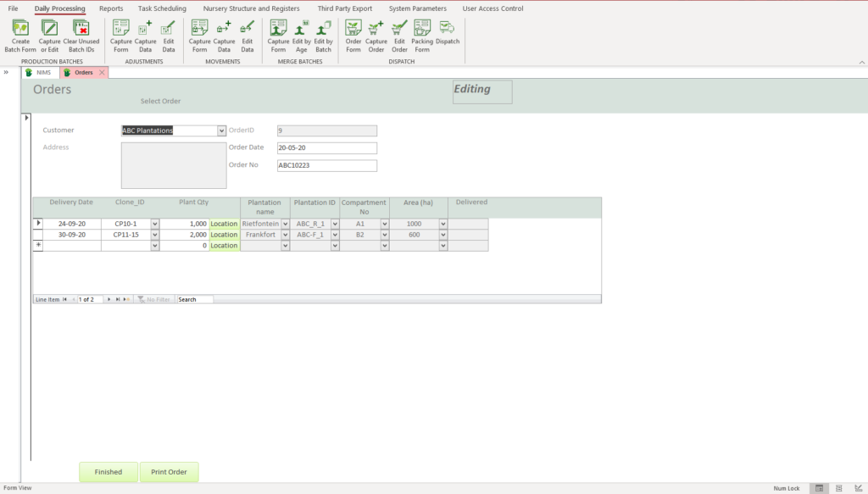Click Capture Form in the Adjustments group

click(x=121, y=36)
